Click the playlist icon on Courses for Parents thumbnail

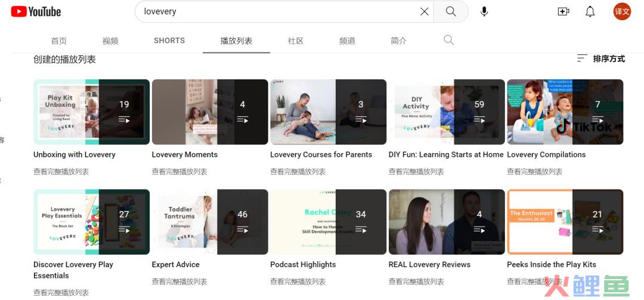pyautogui.click(x=361, y=120)
